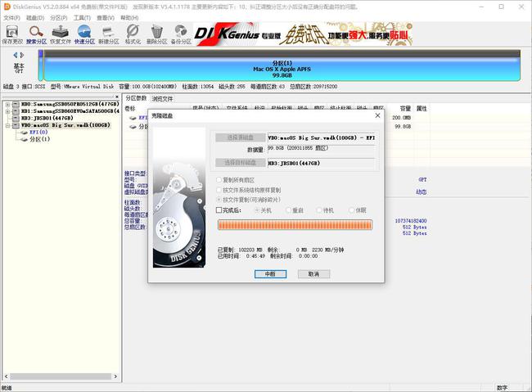Go to next disk with right arrow
Image resolution: width=532 pixels, height=392 pixels.
point(22,55)
